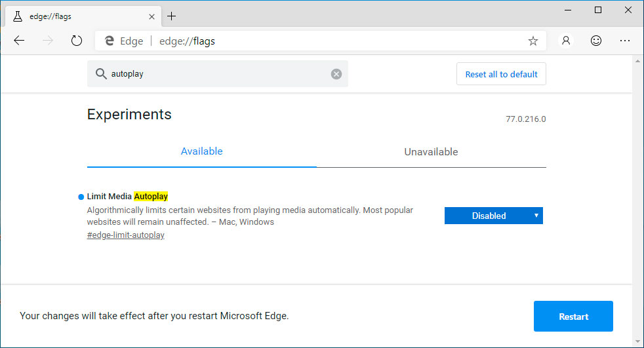Switch to the Unavailable tab
This screenshot has height=348, width=644.
tap(431, 152)
